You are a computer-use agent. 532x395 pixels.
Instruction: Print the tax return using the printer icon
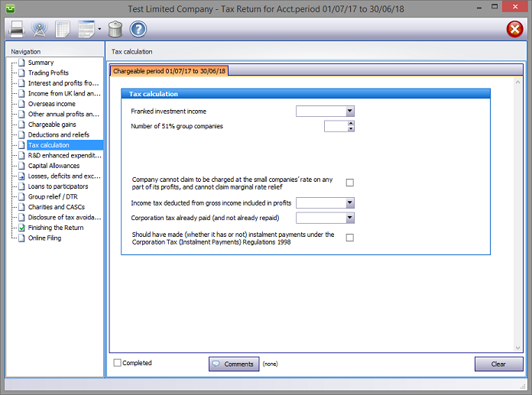(17, 29)
